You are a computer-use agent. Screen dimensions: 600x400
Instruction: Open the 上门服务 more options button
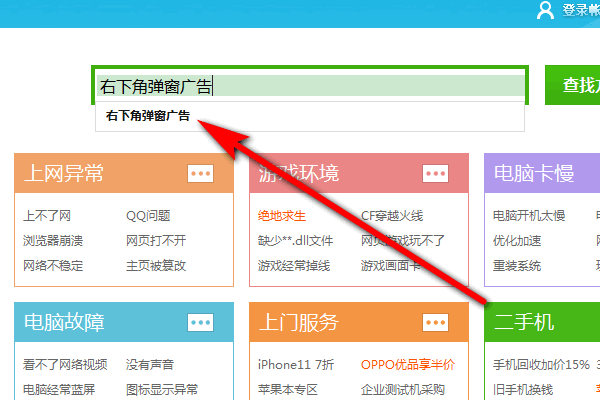coord(435,322)
